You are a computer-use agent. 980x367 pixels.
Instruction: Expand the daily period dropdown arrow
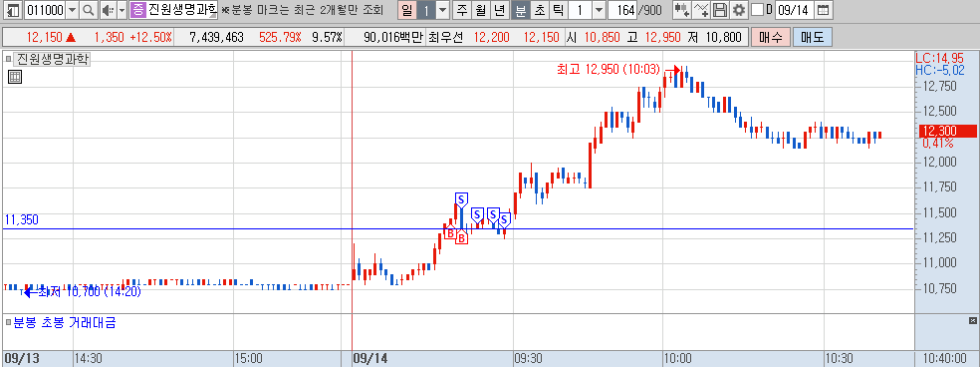click(x=442, y=10)
